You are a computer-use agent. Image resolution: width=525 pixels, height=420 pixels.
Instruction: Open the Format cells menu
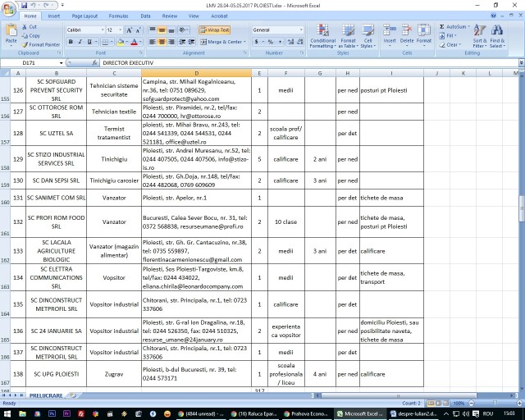[424, 34]
